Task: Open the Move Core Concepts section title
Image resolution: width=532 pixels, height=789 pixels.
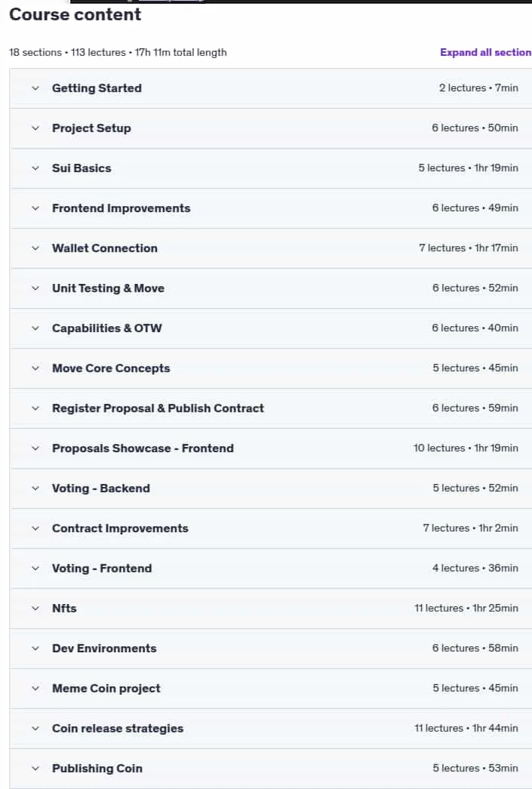Action: (x=111, y=368)
